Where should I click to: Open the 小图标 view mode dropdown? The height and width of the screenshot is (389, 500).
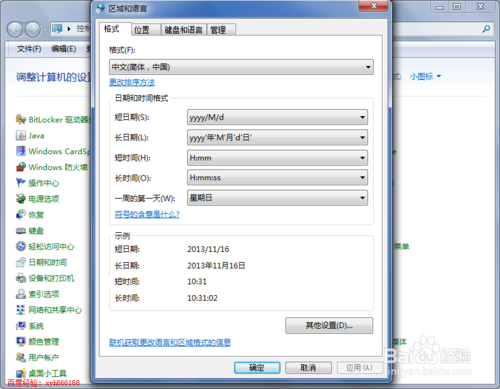425,77
